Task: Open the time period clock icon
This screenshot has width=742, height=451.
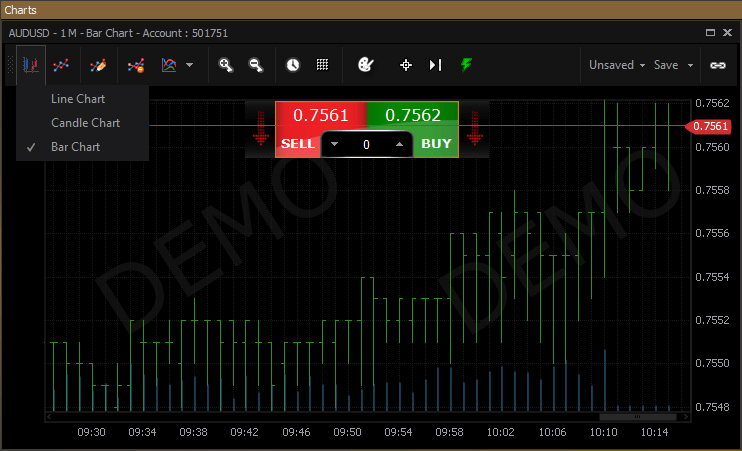Action: (x=292, y=65)
